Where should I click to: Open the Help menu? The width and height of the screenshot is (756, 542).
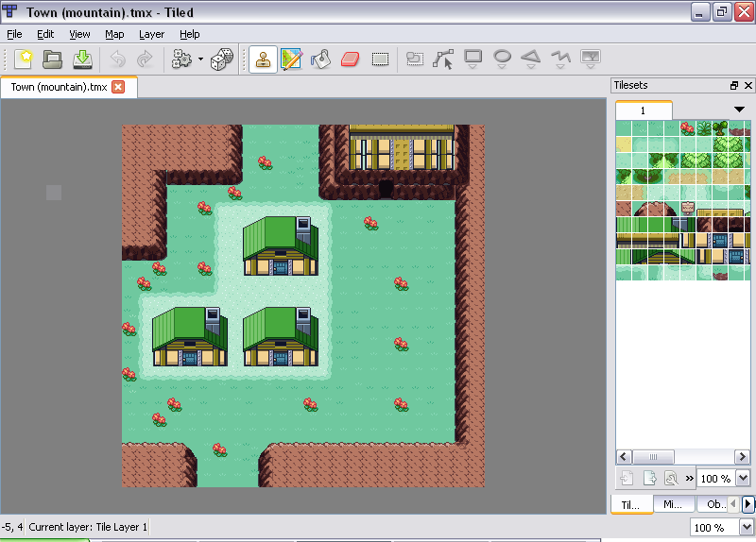pyautogui.click(x=190, y=34)
